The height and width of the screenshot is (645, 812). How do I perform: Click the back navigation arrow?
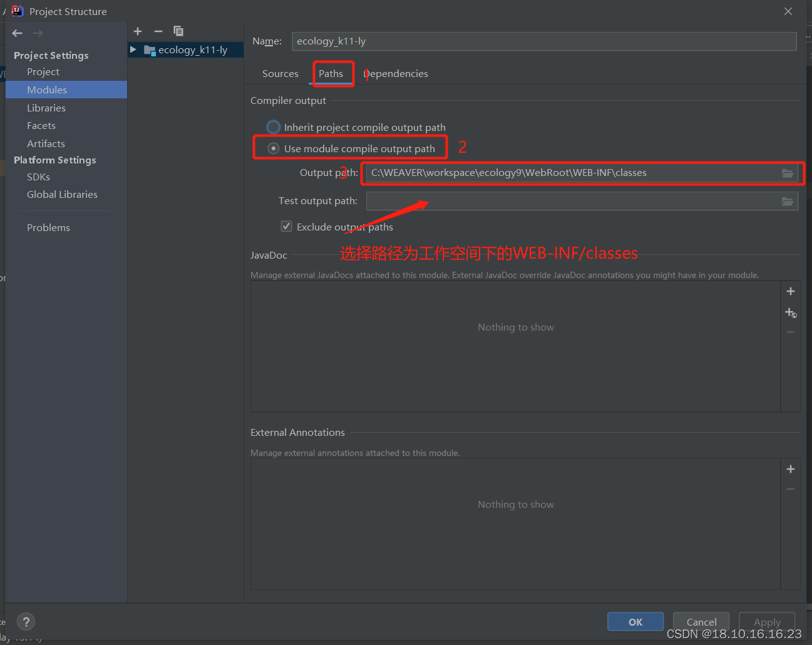point(18,33)
